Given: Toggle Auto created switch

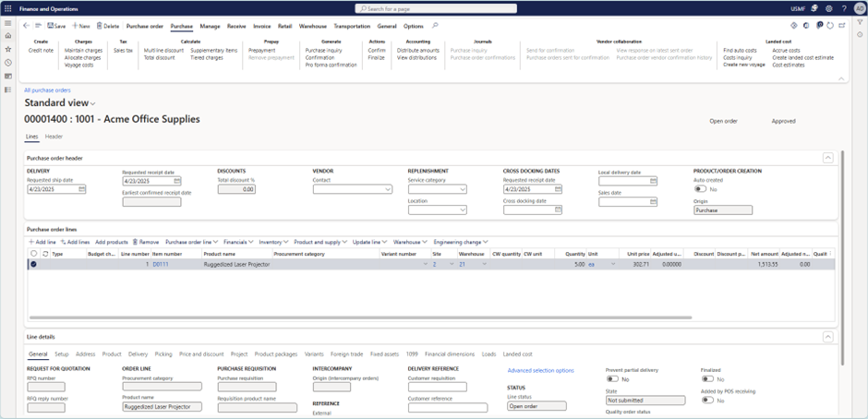Looking at the screenshot, I should click(x=700, y=189).
